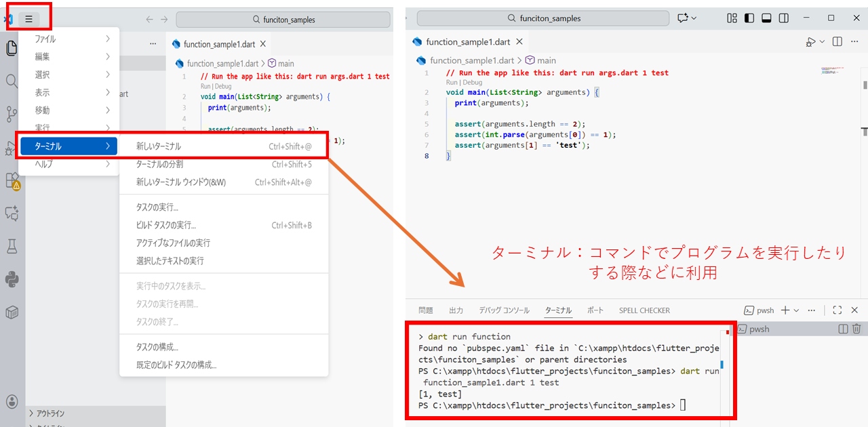Close the bottom terminal panel
The width and height of the screenshot is (868, 427).
854,310
